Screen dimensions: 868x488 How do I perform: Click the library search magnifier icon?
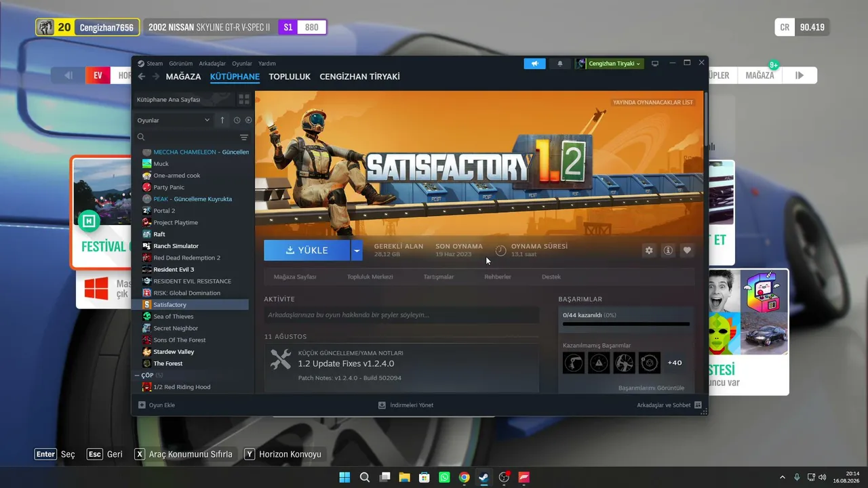tap(141, 137)
